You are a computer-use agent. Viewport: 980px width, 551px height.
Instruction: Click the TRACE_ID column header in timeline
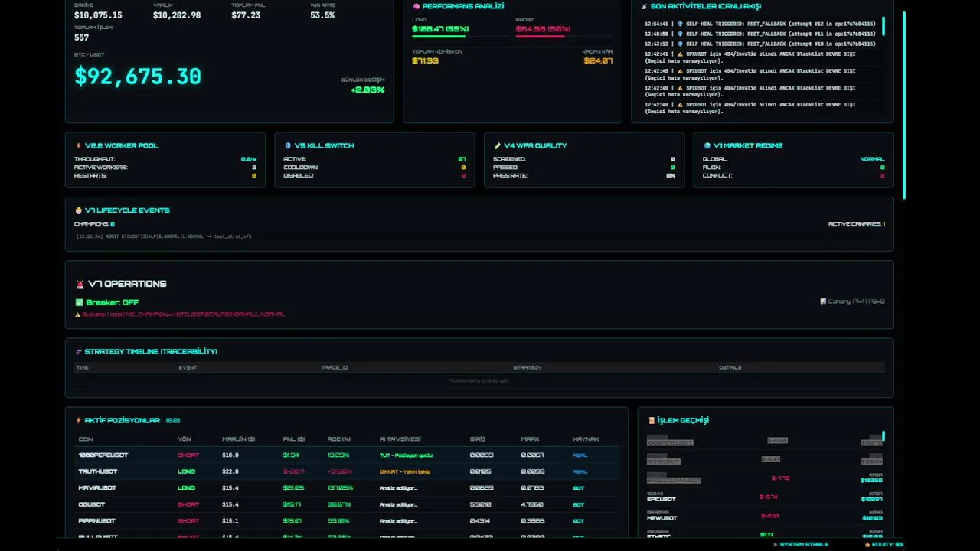pyautogui.click(x=334, y=367)
